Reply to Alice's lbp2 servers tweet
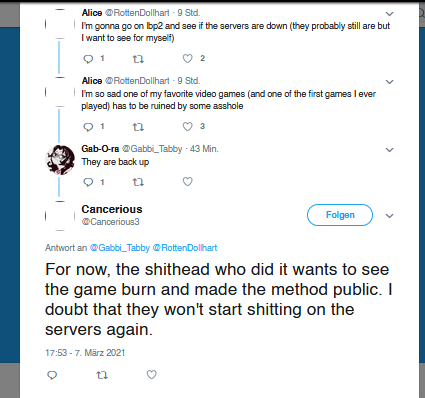 (x=88, y=59)
